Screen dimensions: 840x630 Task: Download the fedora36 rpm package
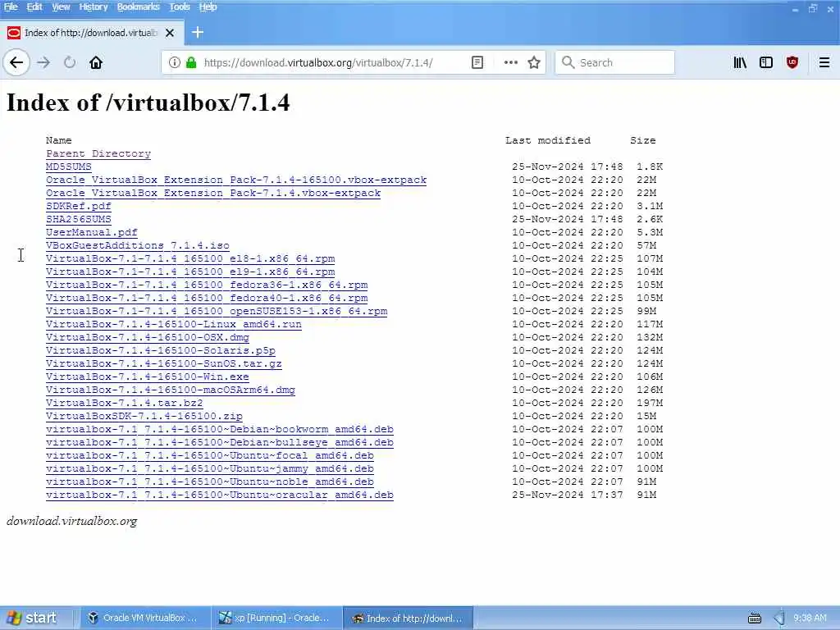(x=207, y=285)
